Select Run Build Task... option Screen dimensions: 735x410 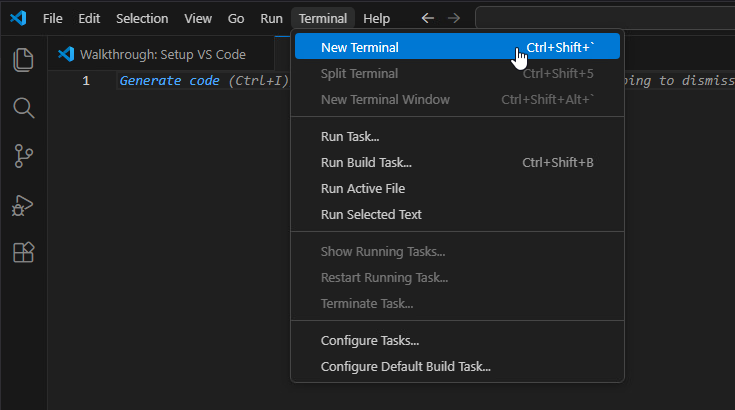(x=365, y=162)
